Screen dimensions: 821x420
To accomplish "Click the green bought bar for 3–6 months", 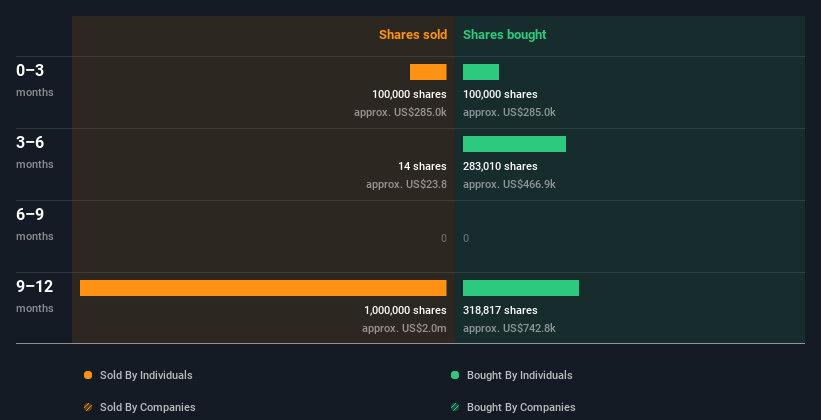I will tap(514, 144).
